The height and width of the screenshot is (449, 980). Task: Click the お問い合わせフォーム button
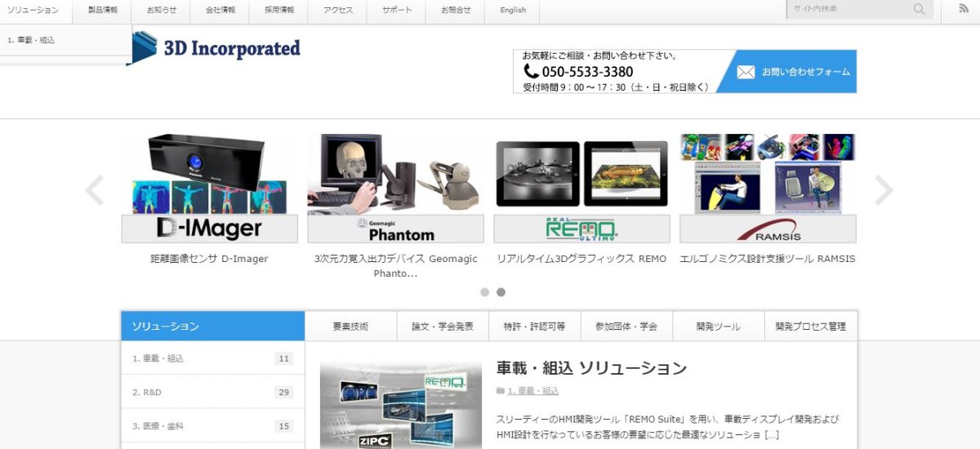pos(787,72)
